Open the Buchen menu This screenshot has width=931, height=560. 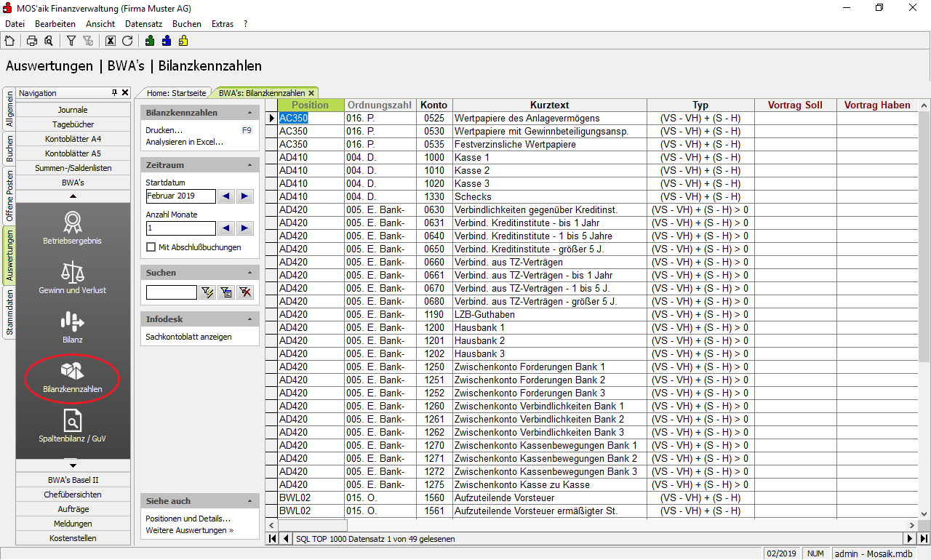[187, 24]
